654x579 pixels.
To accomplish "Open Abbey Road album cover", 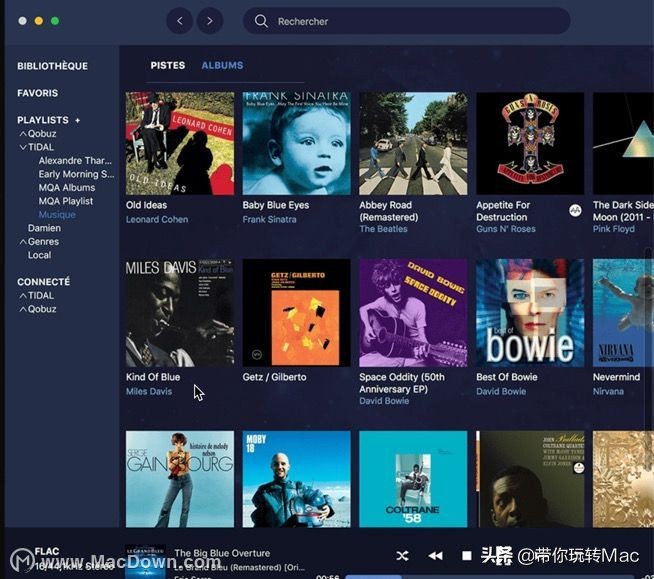I will point(413,143).
